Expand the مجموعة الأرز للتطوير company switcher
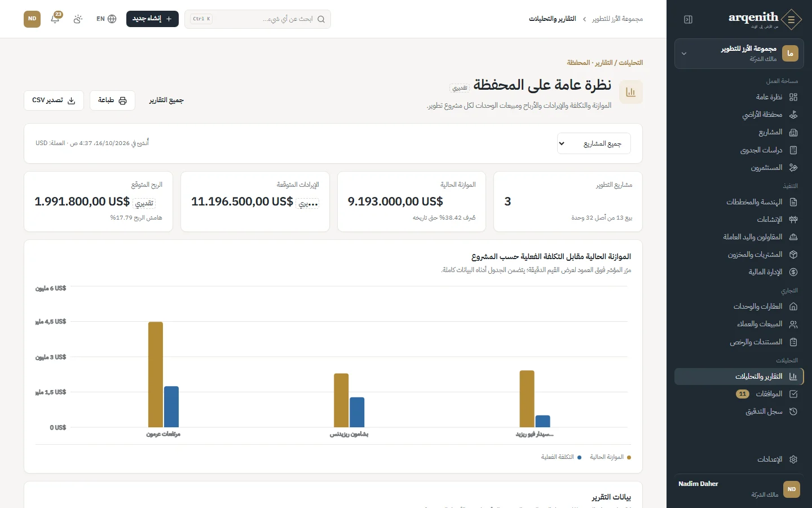Image resolution: width=812 pixels, height=508 pixels. 739,54
